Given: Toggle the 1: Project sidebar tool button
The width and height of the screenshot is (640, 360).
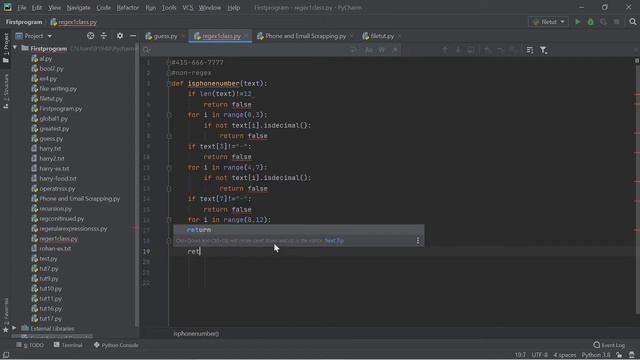Looking at the screenshot, I should click(6, 48).
